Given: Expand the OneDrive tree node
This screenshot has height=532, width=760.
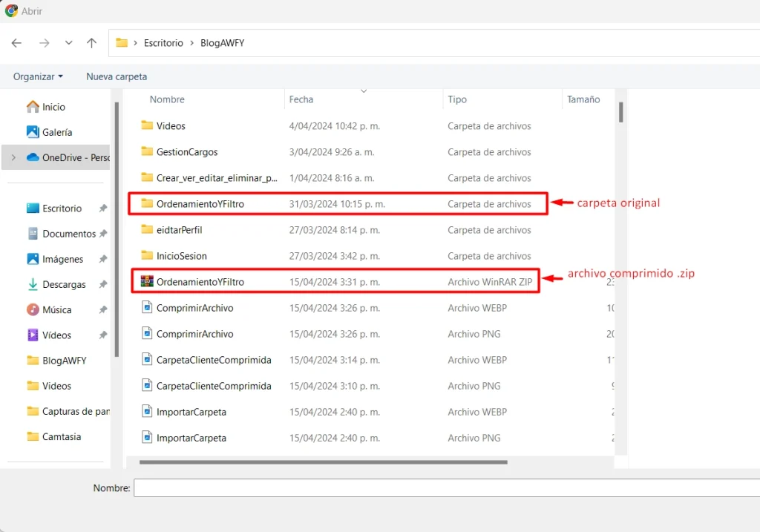Looking at the screenshot, I should pyautogui.click(x=13, y=157).
